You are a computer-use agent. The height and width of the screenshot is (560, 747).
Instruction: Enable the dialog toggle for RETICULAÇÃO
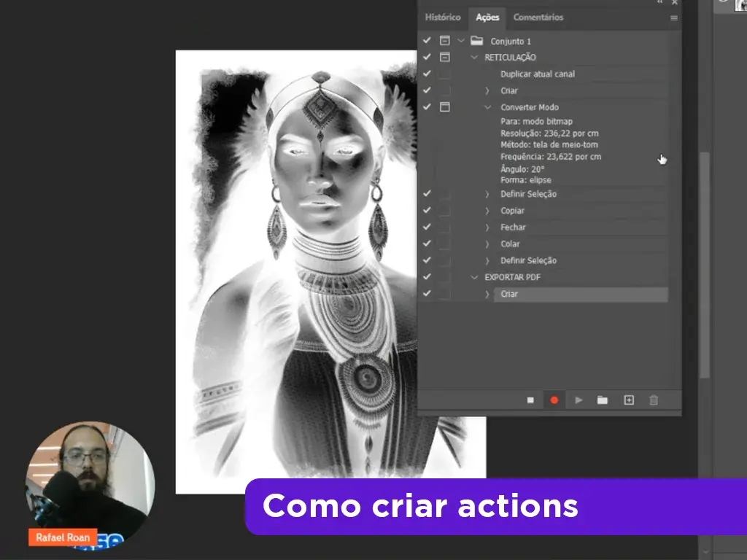[446, 57]
